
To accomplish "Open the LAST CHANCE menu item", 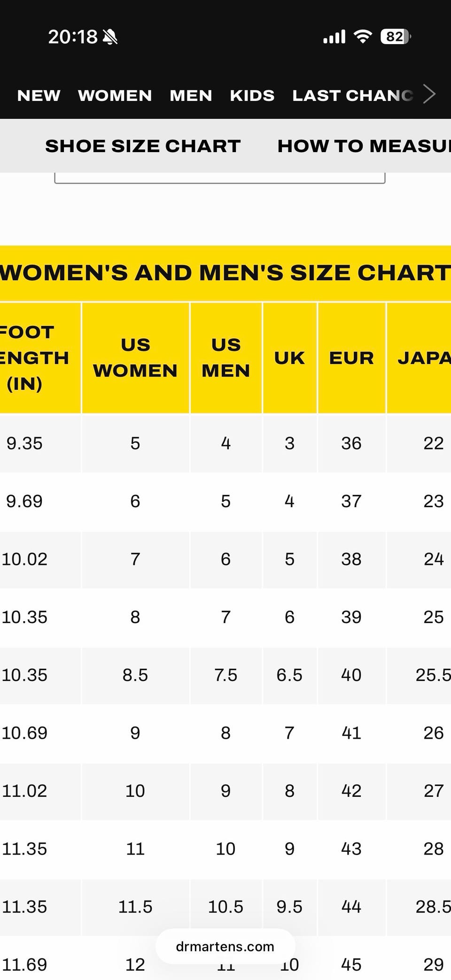I will point(353,96).
